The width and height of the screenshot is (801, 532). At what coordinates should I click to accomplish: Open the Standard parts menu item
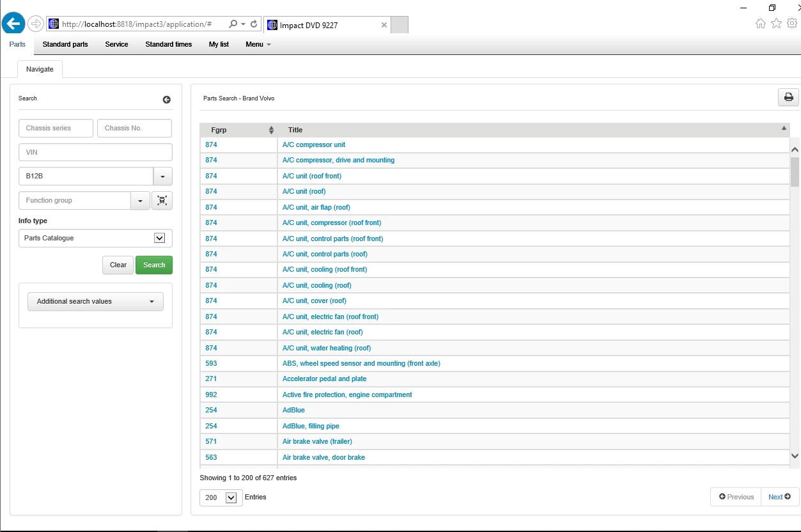pos(65,45)
